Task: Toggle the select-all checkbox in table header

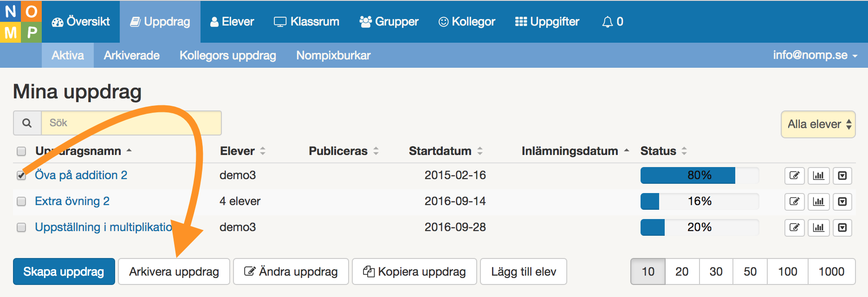Action: click(21, 151)
